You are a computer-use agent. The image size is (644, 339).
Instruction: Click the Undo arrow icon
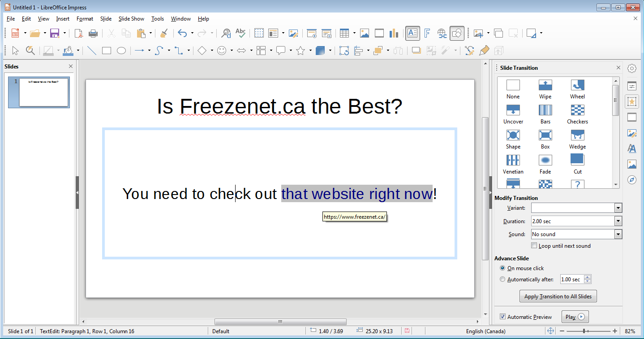tap(182, 33)
